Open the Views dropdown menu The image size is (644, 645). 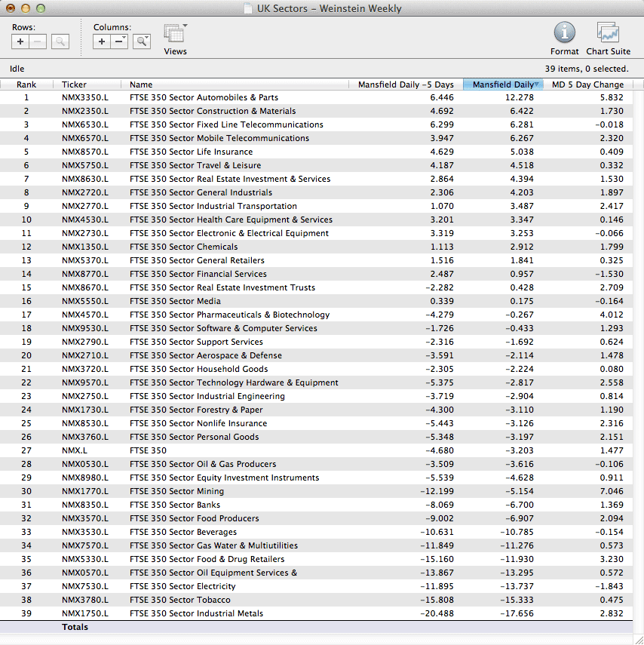(176, 35)
